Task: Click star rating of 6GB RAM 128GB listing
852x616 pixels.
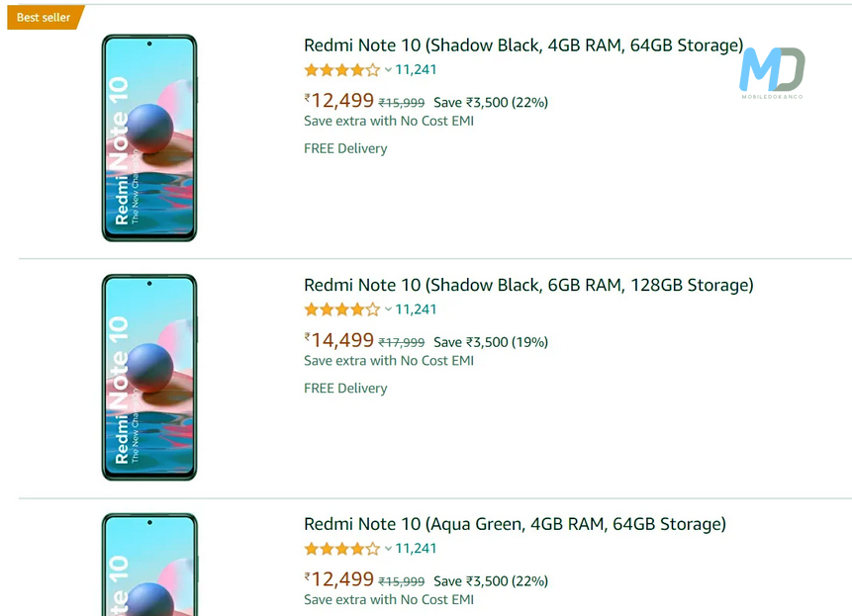Action: coord(341,309)
